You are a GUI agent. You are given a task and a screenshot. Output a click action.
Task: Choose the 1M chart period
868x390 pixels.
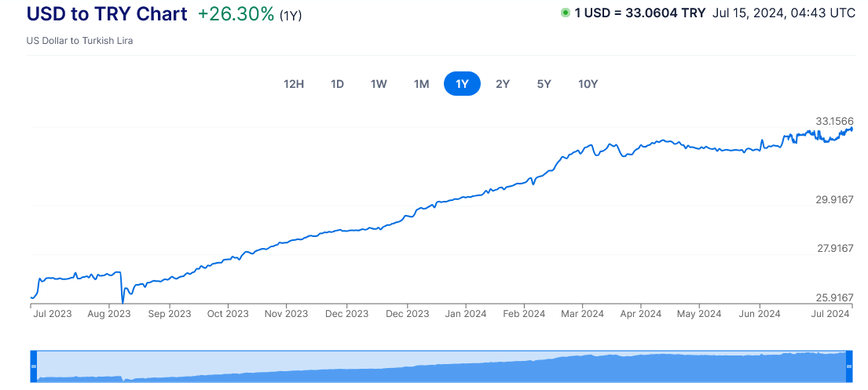(x=421, y=84)
